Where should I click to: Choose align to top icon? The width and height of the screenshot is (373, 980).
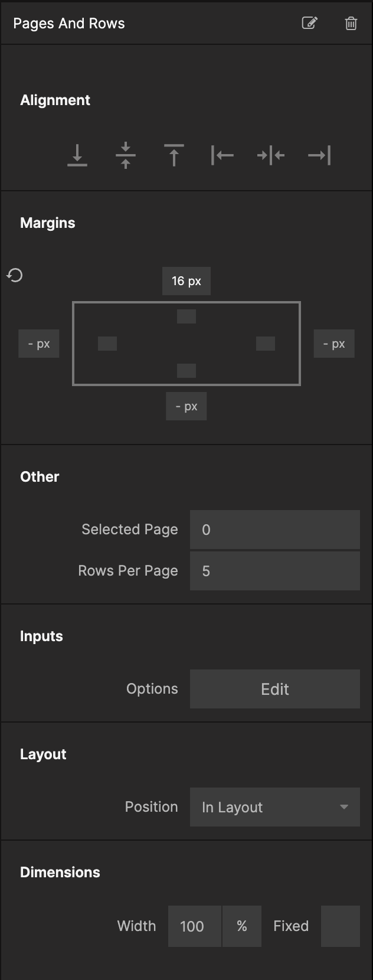[x=174, y=155]
